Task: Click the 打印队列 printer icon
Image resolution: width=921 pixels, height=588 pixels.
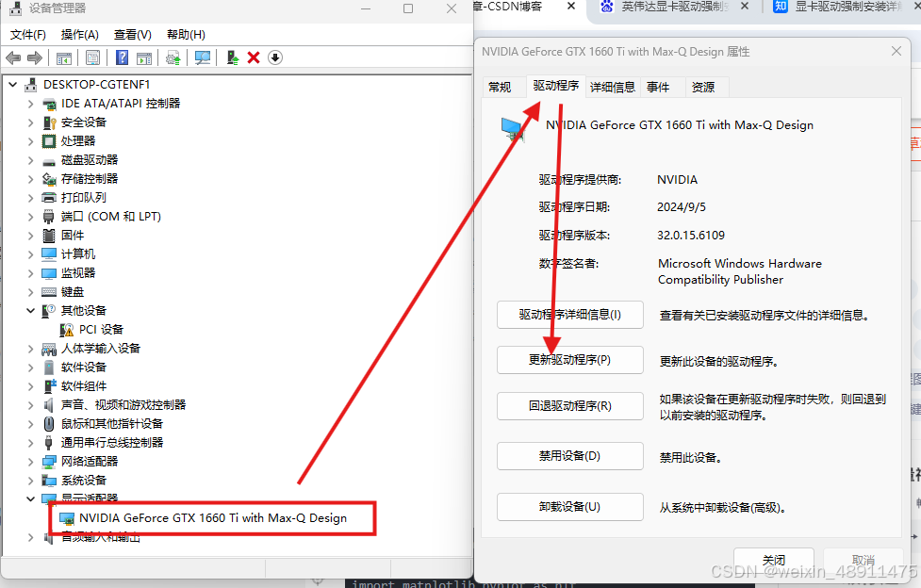Action: 49,198
